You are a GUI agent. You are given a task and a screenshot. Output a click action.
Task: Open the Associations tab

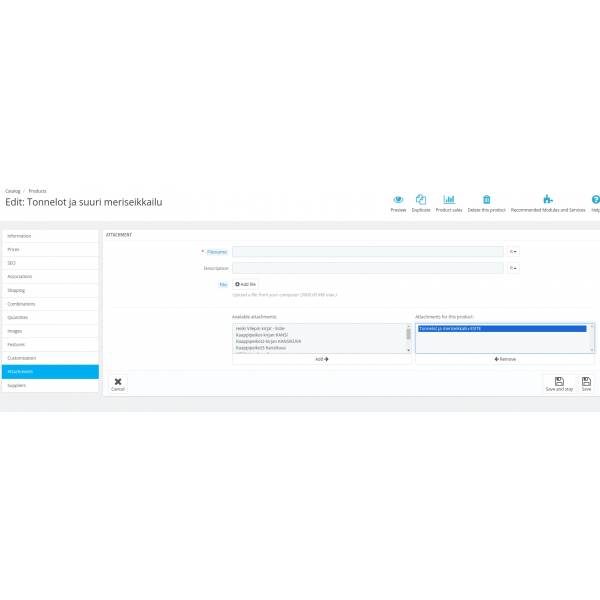point(50,277)
